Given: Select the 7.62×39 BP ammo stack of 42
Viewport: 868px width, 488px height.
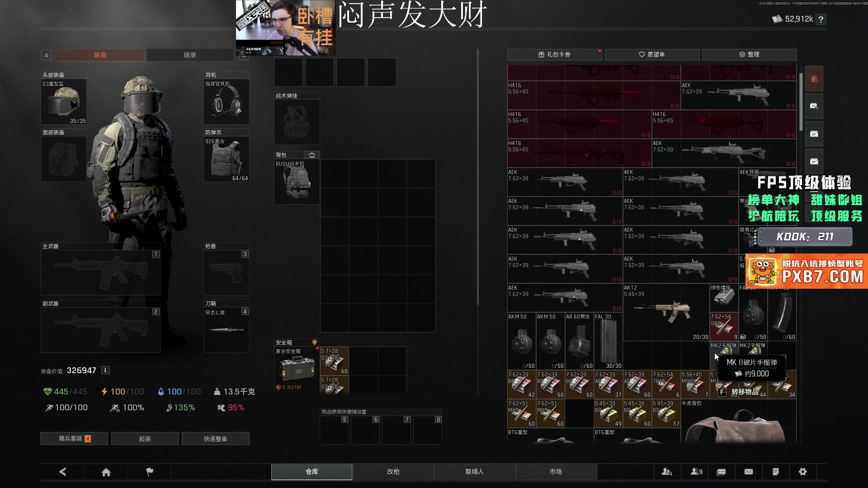Looking at the screenshot, I should (x=522, y=385).
